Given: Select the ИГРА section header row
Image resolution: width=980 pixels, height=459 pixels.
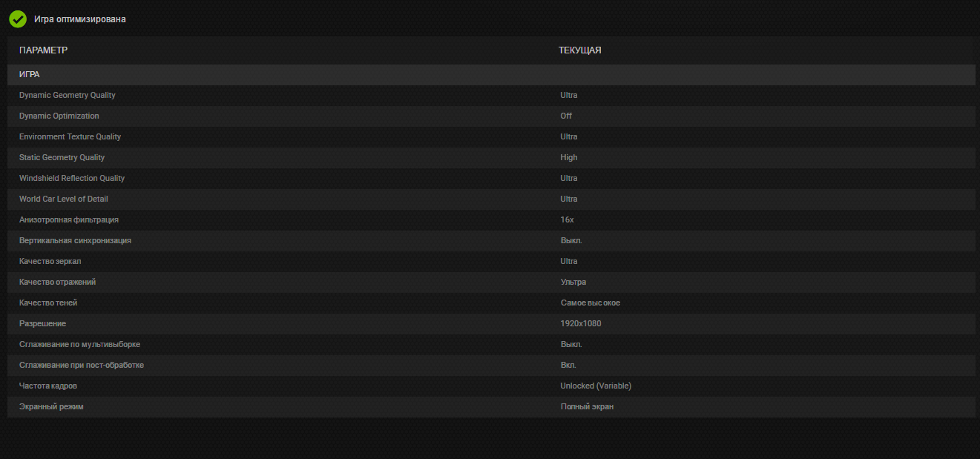Looking at the screenshot, I should [30, 75].
